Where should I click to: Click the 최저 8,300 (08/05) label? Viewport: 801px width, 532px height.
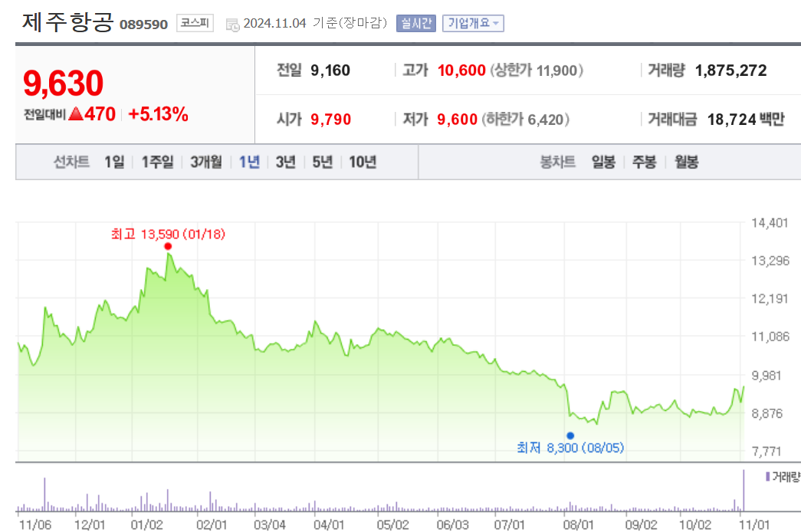click(570, 448)
